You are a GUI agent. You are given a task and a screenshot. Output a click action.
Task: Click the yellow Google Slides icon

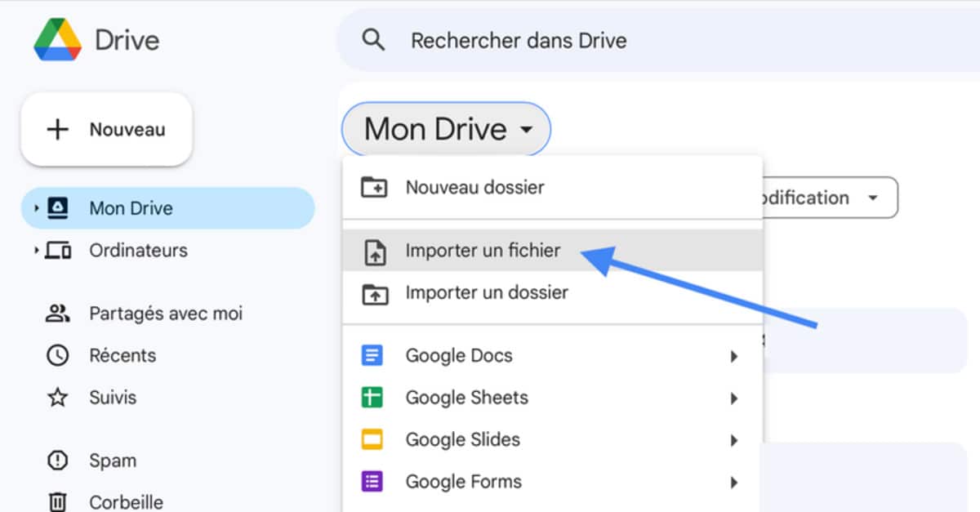(x=372, y=440)
